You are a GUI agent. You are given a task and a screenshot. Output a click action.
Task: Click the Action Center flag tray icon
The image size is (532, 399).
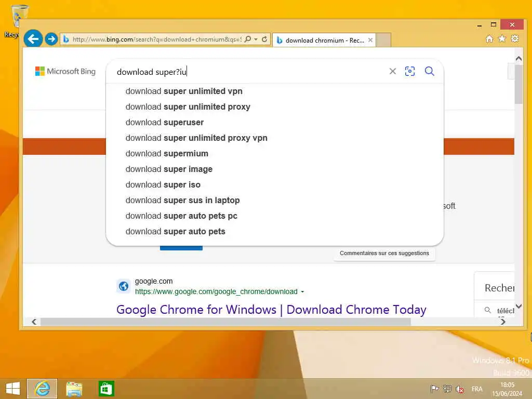point(434,389)
